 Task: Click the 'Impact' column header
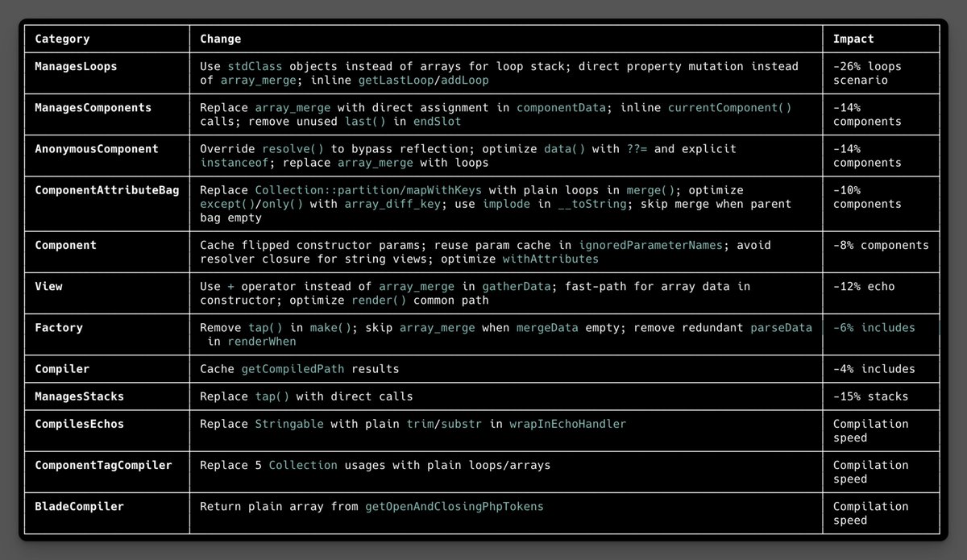853,39
